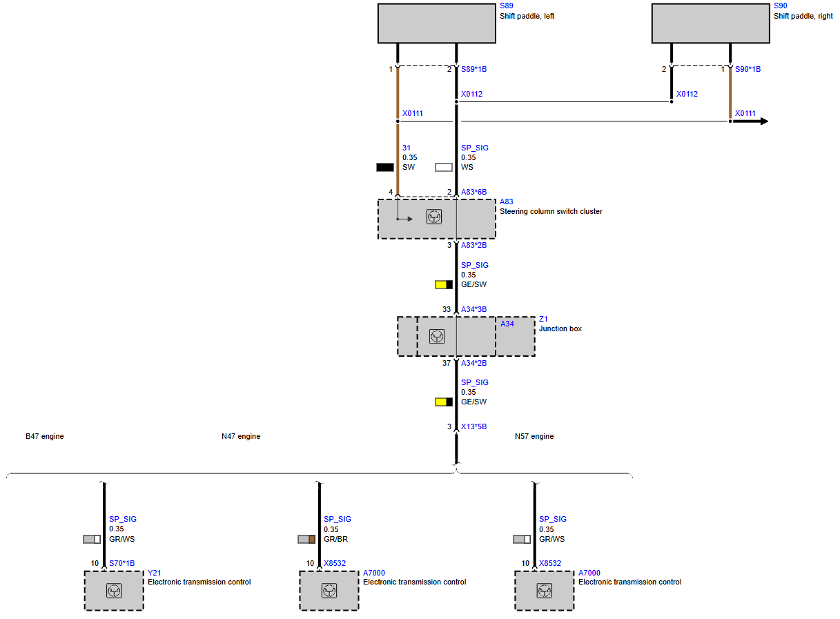Open the S90*1B connector link
The height and width of the screenshot is (619, 840).
click(748, 69)
